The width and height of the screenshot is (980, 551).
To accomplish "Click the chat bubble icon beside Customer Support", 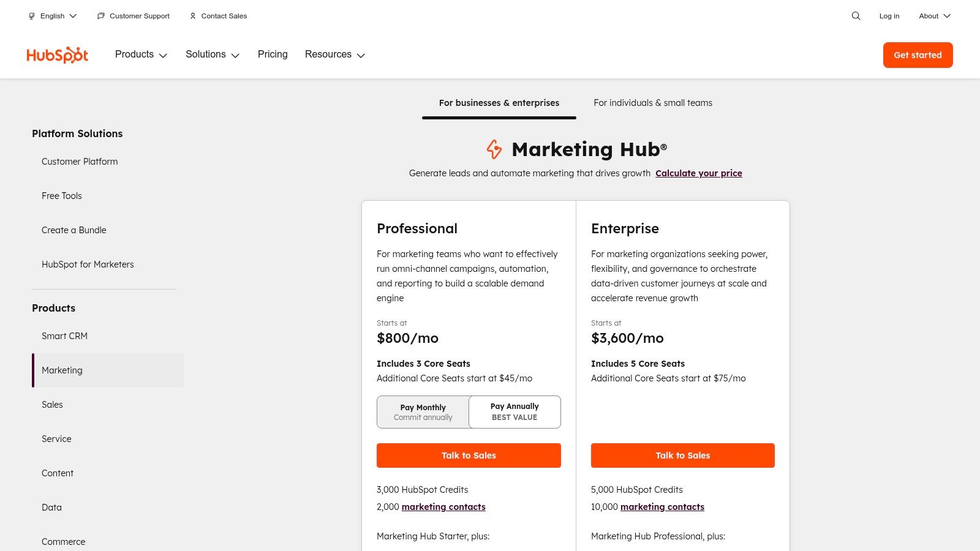I will pos(100,16).
